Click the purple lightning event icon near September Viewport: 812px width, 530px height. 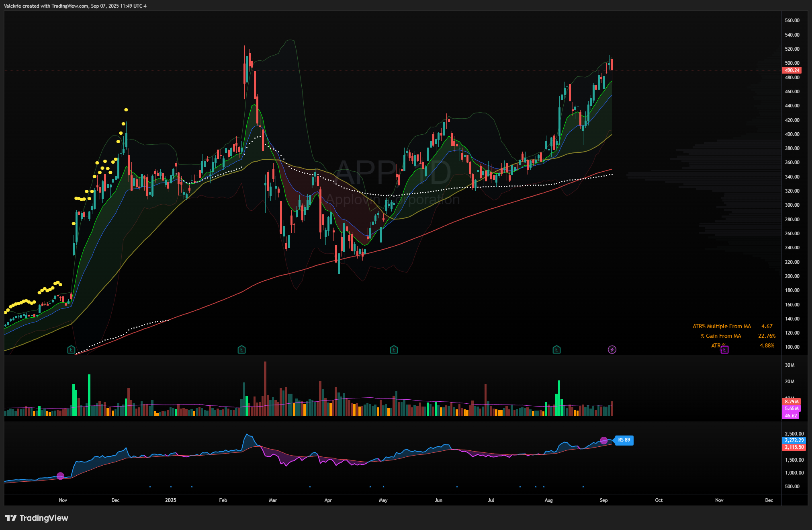point(612,349)
